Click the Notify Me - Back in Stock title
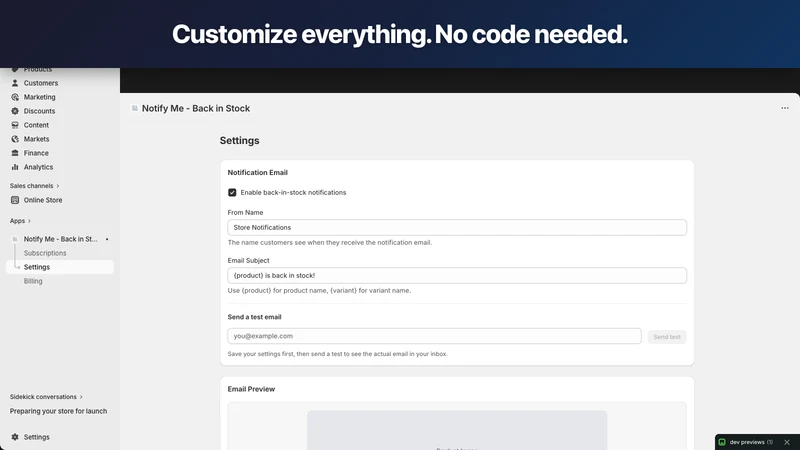 point(196,108)
